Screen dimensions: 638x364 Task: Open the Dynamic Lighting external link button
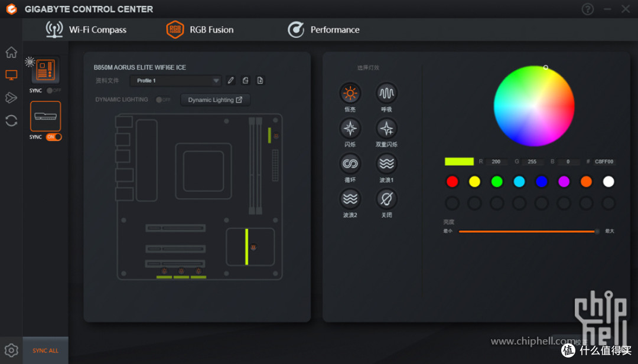click(215, 100)
